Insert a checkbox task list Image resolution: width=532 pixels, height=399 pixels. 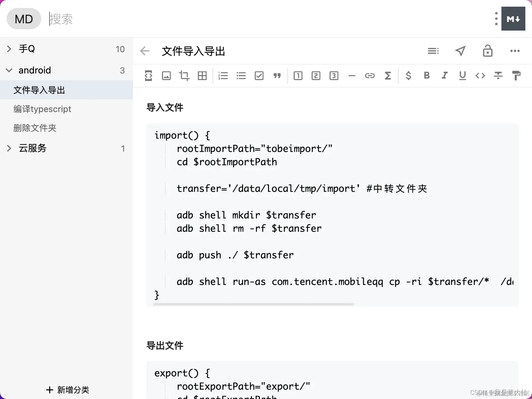[259, 76]
